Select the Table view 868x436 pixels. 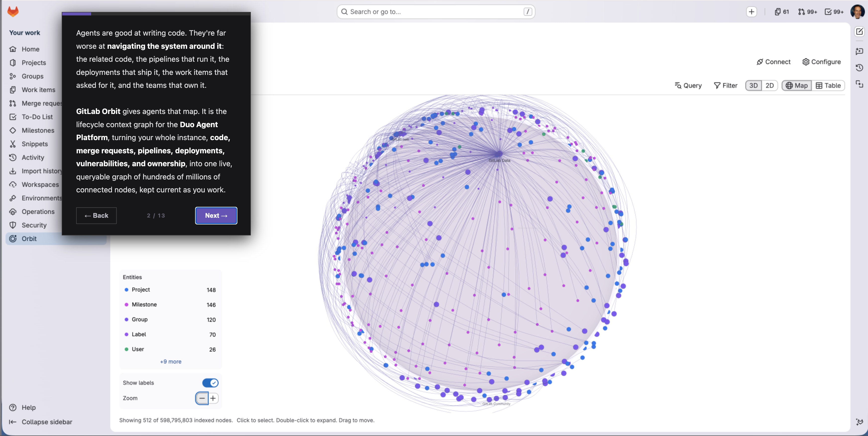(828, 86)
